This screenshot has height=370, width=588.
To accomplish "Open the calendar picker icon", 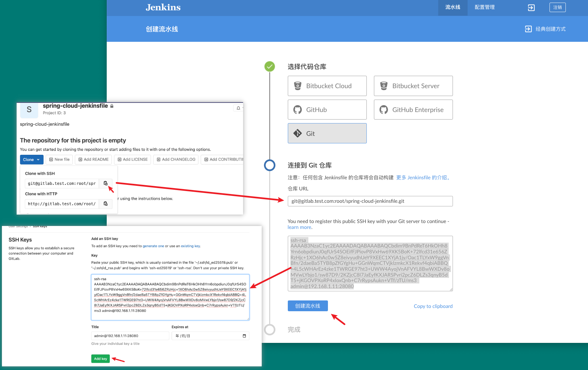I will 244,336.
